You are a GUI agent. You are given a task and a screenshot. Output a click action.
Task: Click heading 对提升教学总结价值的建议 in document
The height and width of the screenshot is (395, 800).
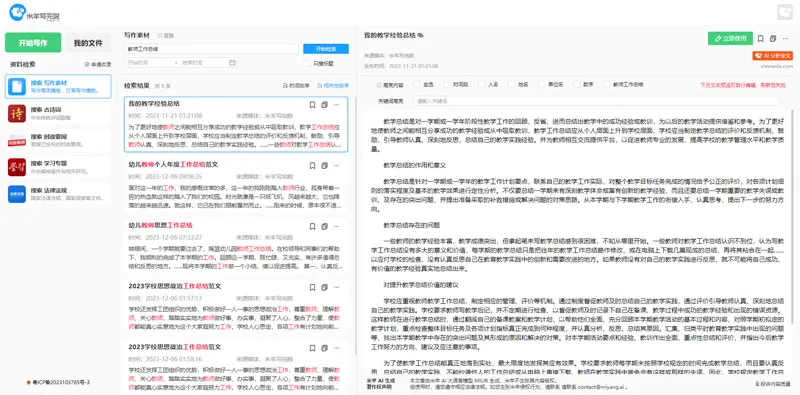coord(421,284)
